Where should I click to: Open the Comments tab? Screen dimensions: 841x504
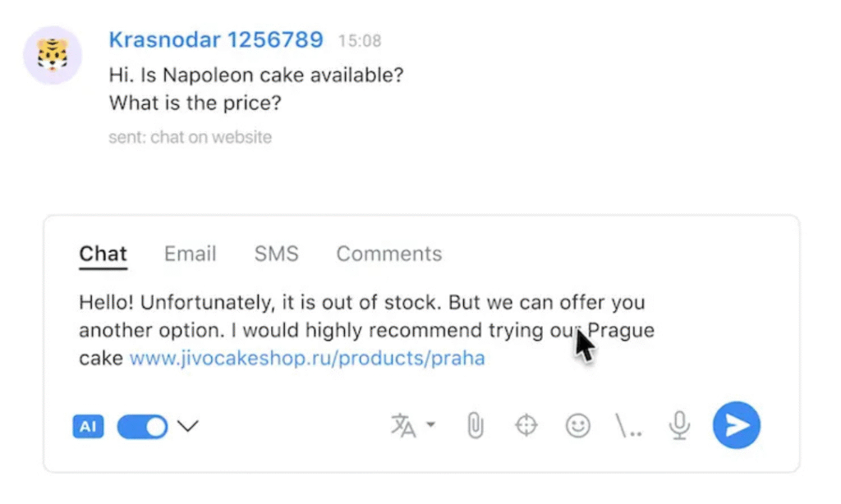tap(388, 254)
